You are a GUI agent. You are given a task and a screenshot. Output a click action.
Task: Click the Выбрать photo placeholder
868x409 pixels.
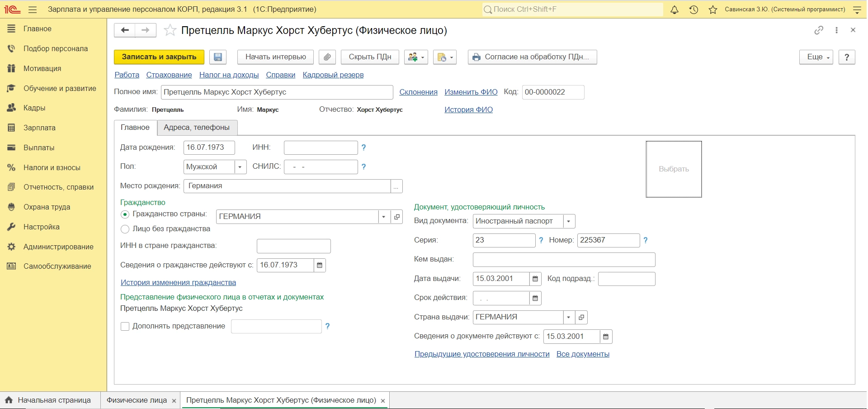pos(674,169)
